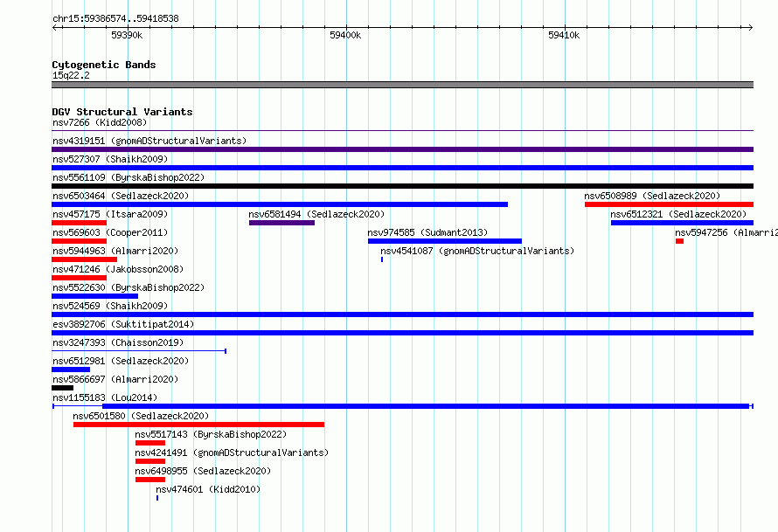
Task: Open nsv6498955 (Sedlazeck2020) label
Action: tap(203, 471)
